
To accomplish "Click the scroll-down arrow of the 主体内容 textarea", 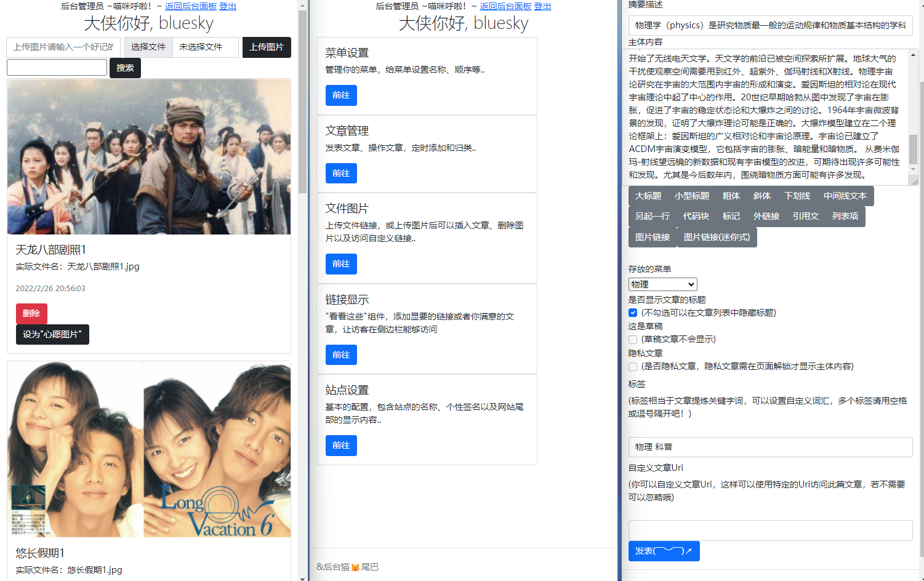I will pos(913,169).
